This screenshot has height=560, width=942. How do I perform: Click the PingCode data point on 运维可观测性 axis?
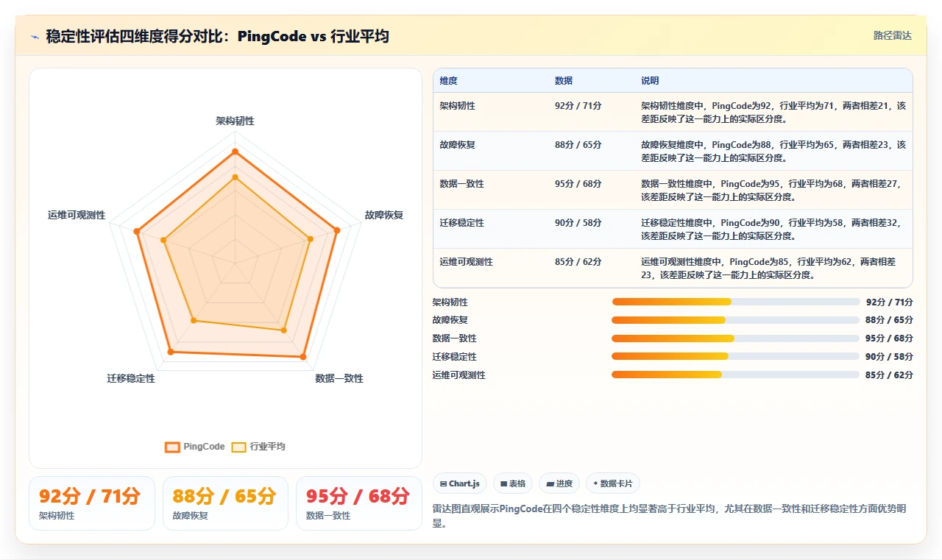point(137,232)
